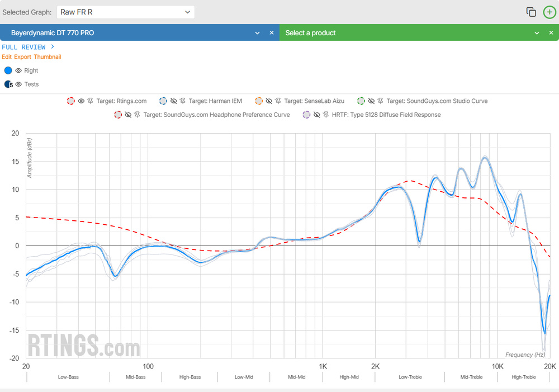Click the Export link

coord(22,57)
